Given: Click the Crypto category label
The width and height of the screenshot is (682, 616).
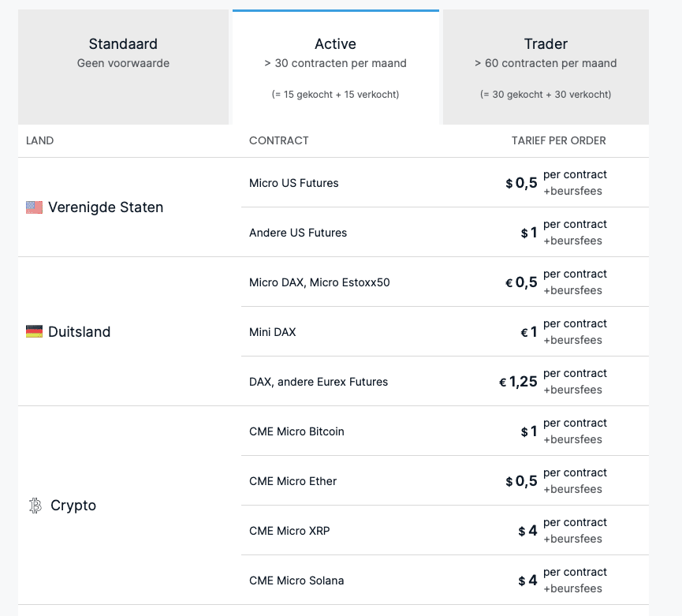Looking at the screenshot, I should click(x=73, y=506).
